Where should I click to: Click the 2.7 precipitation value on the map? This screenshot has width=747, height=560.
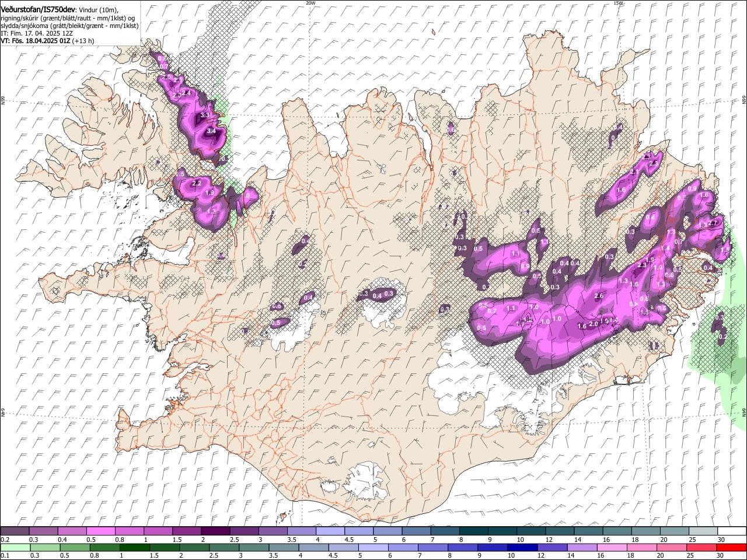tap(713, 223)
